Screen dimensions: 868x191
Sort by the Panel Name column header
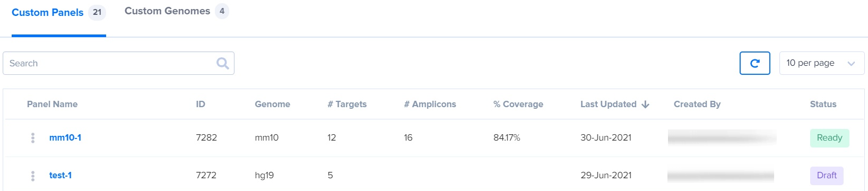(x=52, y=104)
